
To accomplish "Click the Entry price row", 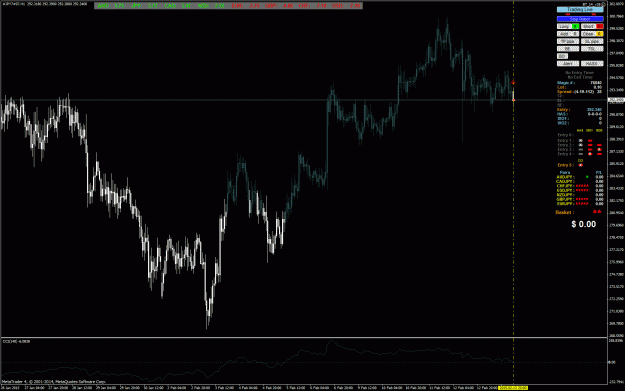I will tap(580, 110).
